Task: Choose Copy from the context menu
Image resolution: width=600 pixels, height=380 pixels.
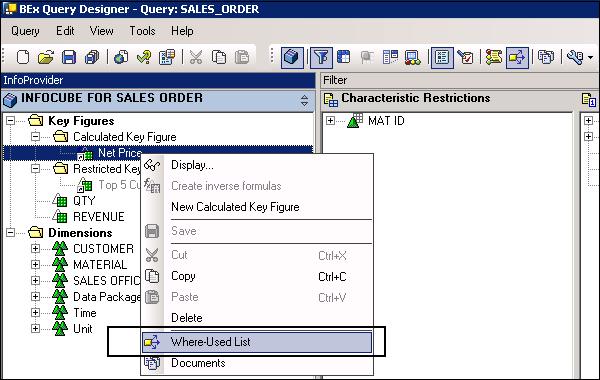Action: [x=257, y=276]
